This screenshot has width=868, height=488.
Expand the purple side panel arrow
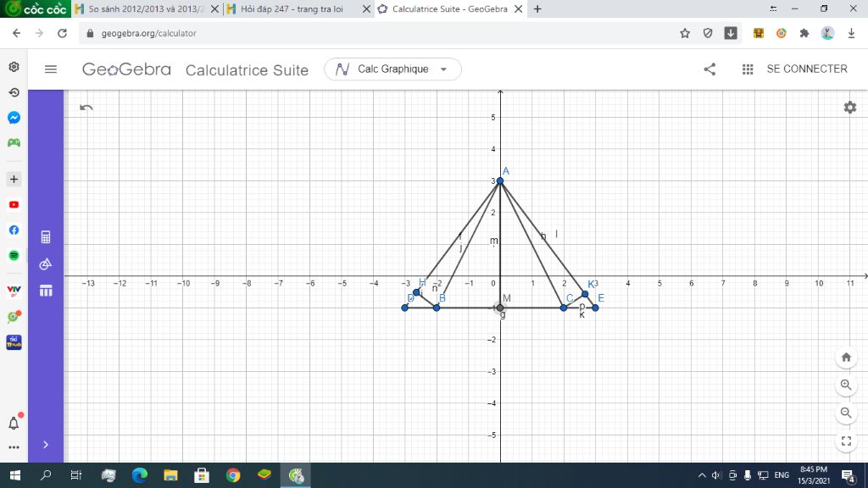tap(46, 444)
